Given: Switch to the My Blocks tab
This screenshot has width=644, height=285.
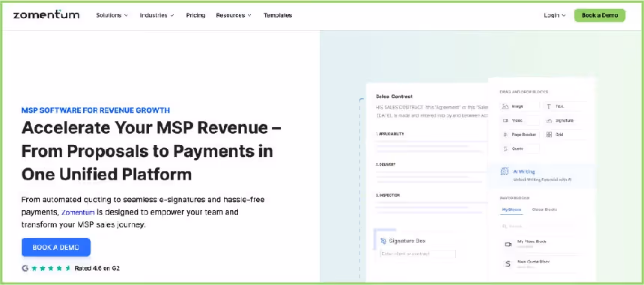Looking at the screenshot, I should (x=511, y=209).
